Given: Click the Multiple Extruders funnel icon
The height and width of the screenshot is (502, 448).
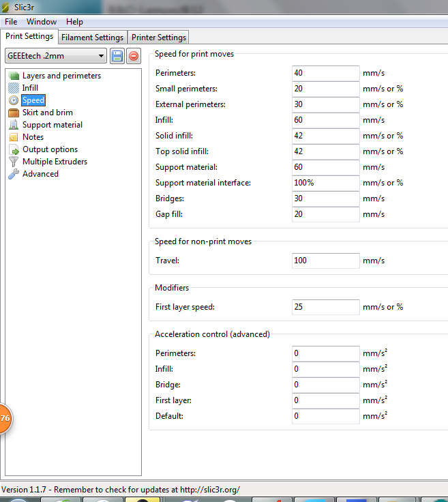Looking at the screenshot, I should 14,162.
